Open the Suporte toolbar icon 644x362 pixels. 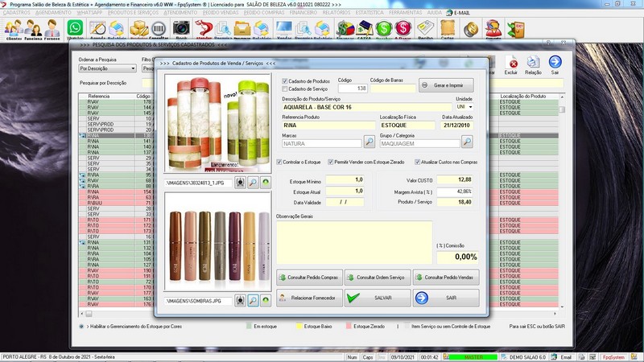(x=493, y=29)
